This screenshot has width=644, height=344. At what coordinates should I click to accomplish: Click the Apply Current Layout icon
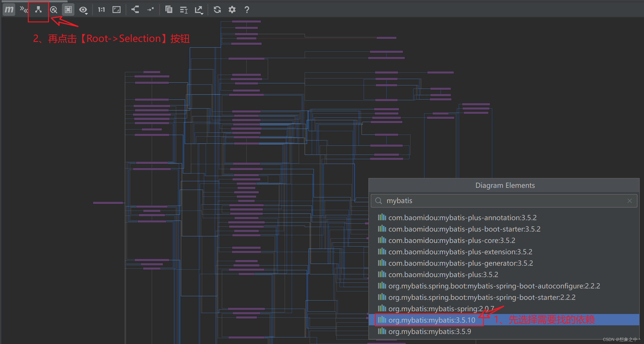tap(135, 10)
